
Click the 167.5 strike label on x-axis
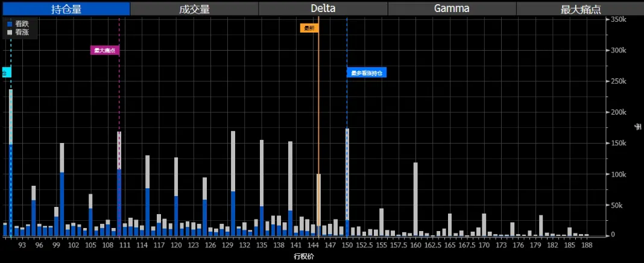(467, 245)
